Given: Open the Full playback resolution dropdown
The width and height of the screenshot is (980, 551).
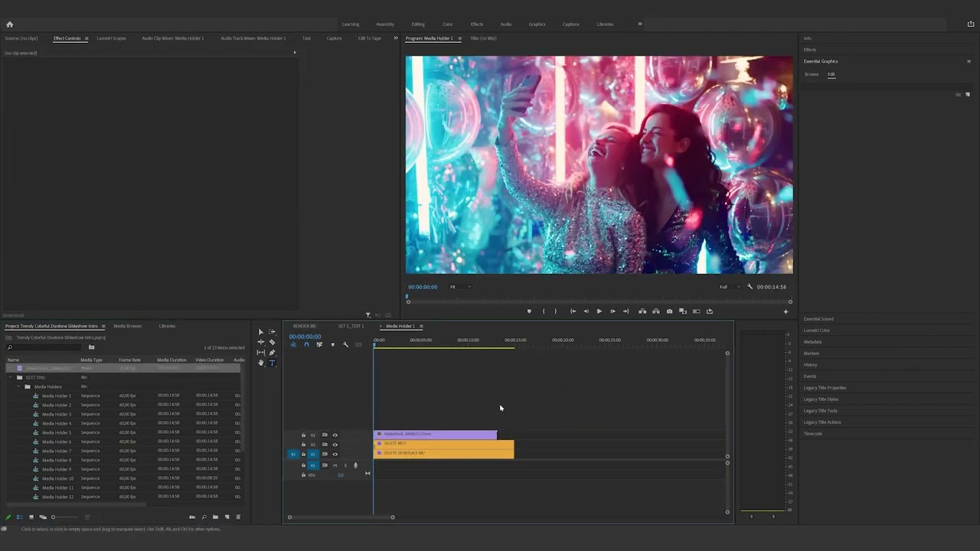Looking at the screenshot, I should click(730, 287).
